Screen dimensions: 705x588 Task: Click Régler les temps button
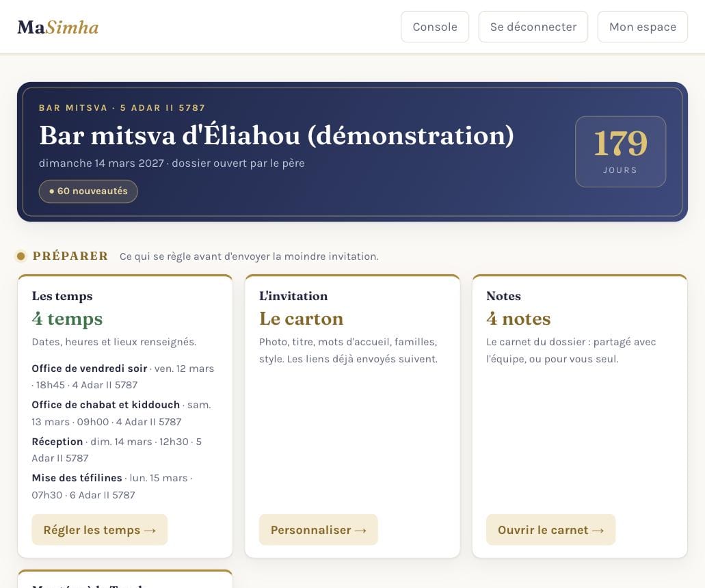click(99, 530)
